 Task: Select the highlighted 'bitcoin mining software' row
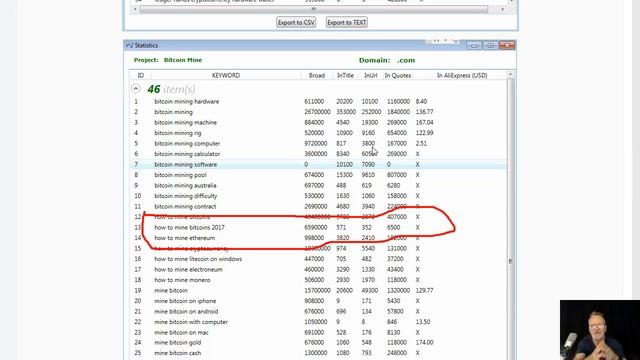[318, 164]
